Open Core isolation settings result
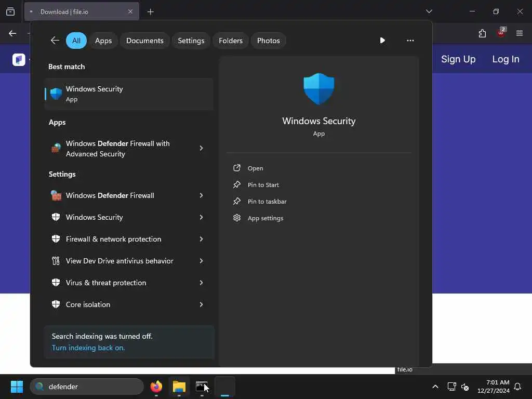 click(x=129, y=304)
